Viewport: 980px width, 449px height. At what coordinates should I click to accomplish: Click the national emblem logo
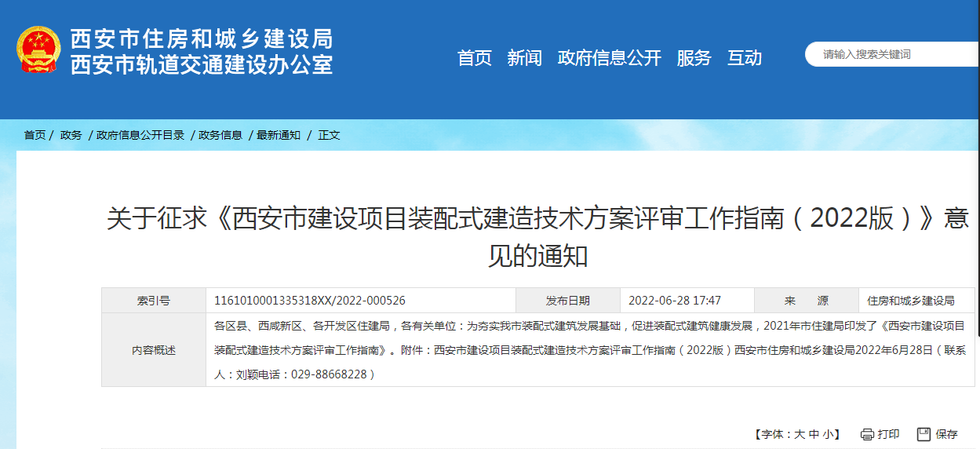tap(38, 50)
